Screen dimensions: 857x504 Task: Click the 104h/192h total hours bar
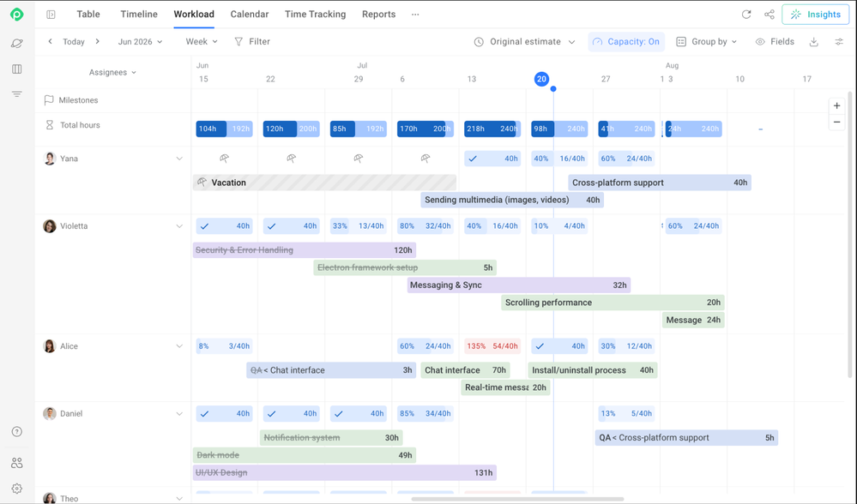click(x=224, y=129)
